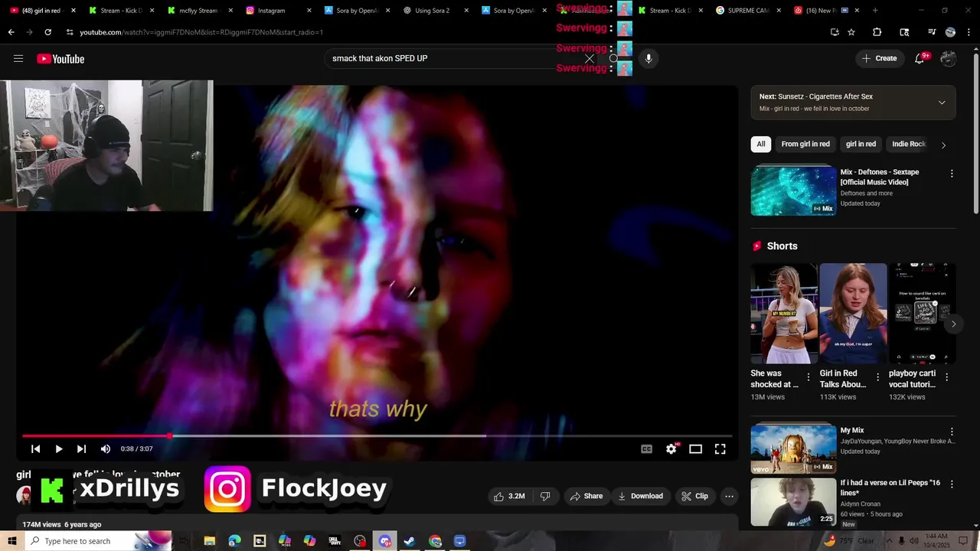Open File Explorer from the taskbar
Image resolution: width=980 pixels, height=551 pixels.
(209, 541)
